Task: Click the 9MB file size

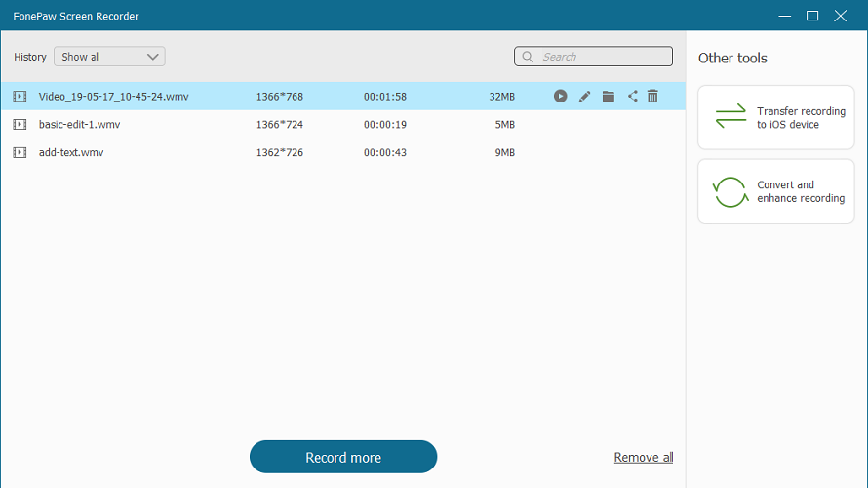Action: tap(505, 152)
